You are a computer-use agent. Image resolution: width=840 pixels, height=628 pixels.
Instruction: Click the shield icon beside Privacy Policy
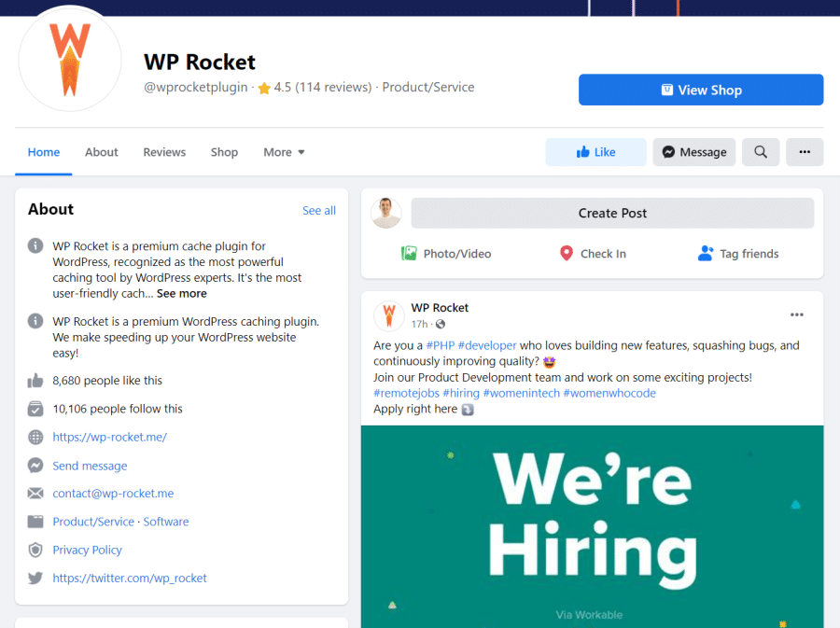(x=35, y=550)
